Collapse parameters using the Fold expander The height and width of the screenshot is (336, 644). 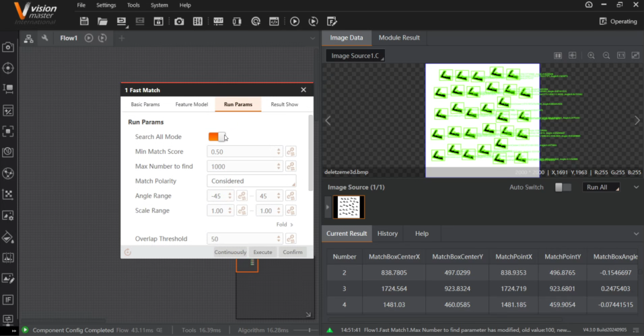click(x=285, y=224)
